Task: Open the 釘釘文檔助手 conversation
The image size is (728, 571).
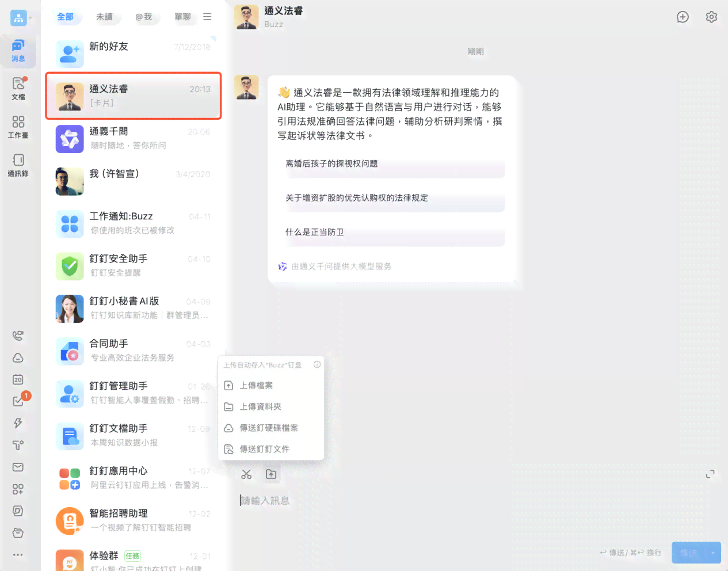Action: tap(134, 436)
